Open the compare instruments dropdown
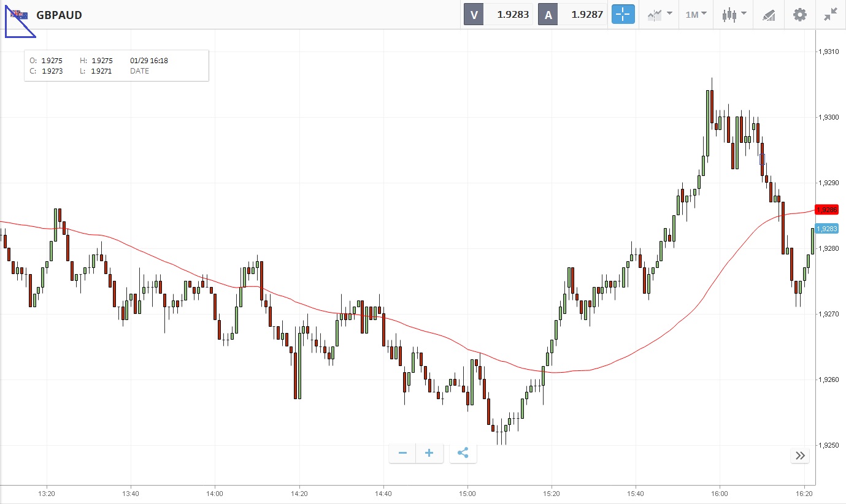This screenshot has width=846, height=504. coord(659,14)
